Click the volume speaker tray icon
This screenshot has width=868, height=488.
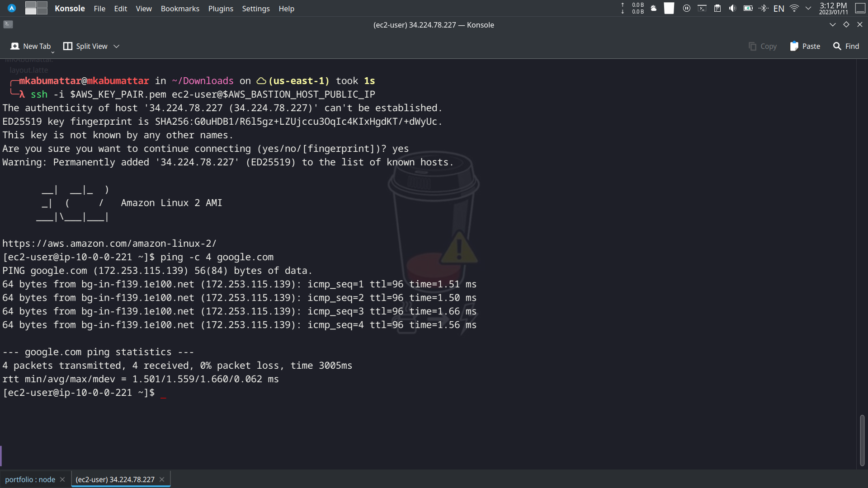click(x=732, y=8)
